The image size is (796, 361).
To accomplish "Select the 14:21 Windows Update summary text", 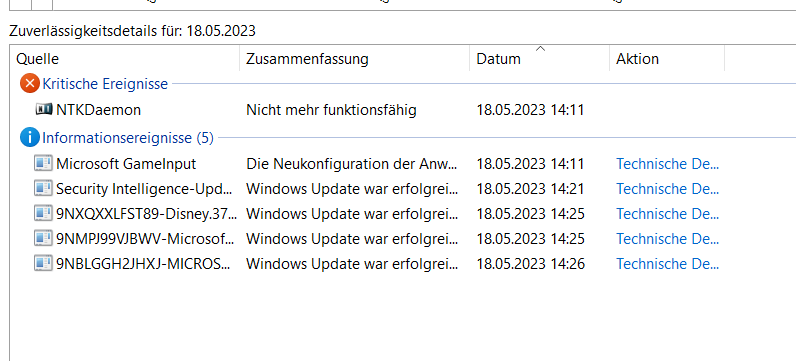I will pyautogui.click(x=352, y=189).
